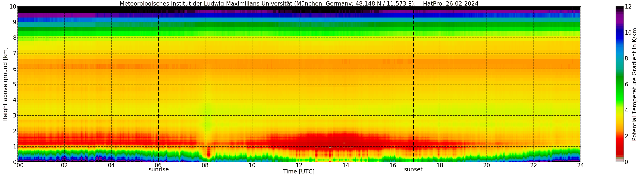
Task: Click the "Time [UTC]" axis label
Action: pyautogui.click(x=299, y=172)
